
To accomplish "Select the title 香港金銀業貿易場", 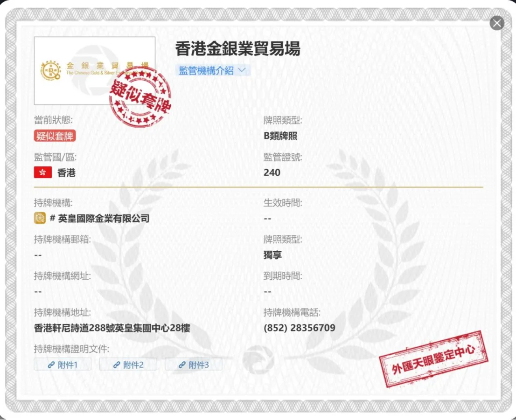I will pos(237,48).
